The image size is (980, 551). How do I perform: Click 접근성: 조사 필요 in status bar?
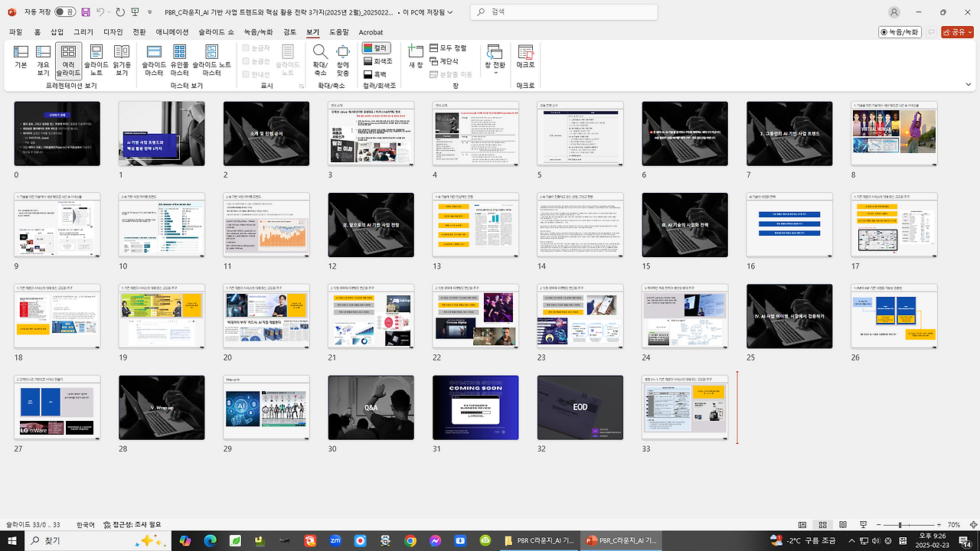coord(133,525)
